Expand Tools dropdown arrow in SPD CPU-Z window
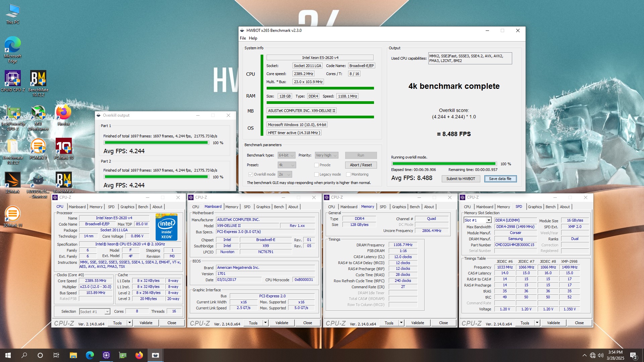This screenshot has height=362, width=644. point(537,323)
